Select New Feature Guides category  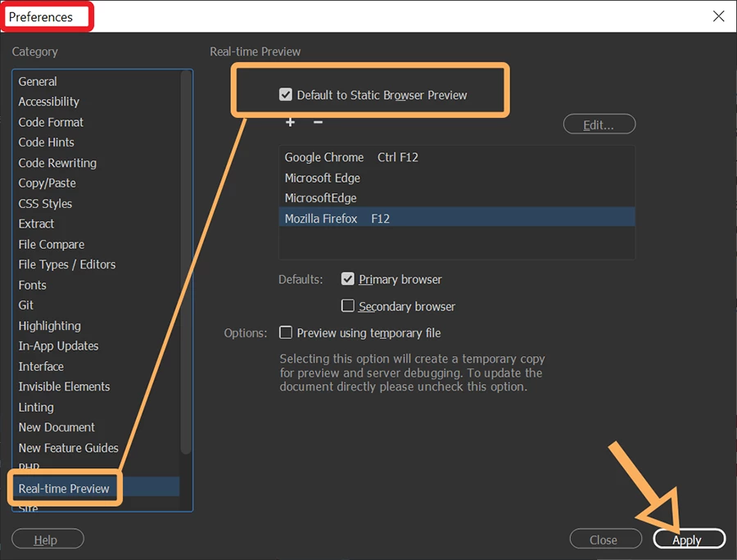coord(68,448)
